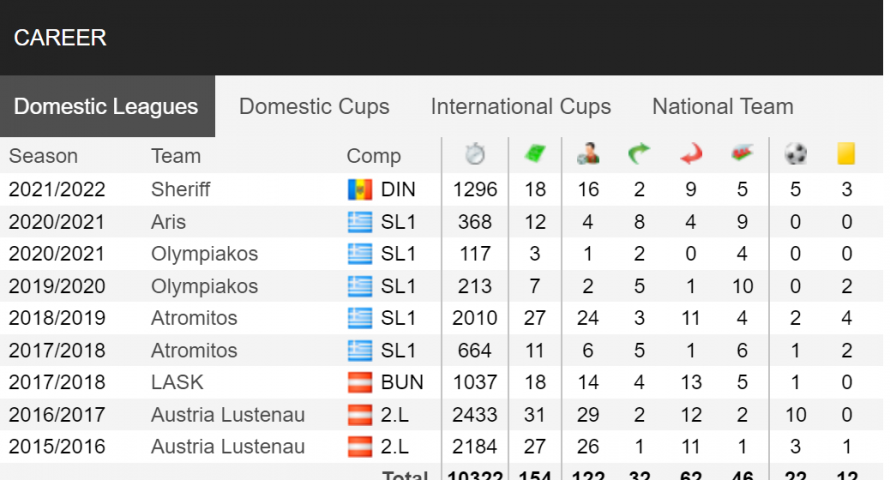The width and height of the screenshot is (890, 480).
Task: Open Austria Lustenau in the 2016/2017 row
Action: point(228,415)
